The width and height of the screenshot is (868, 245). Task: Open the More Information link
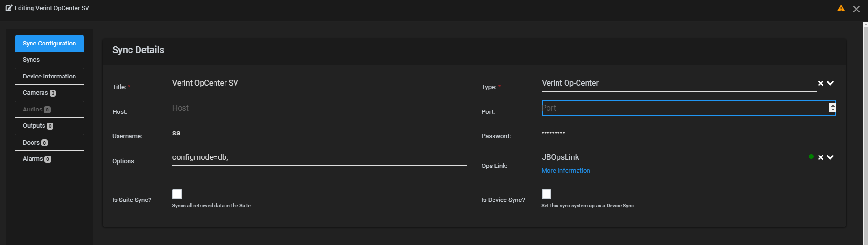click(566, 171)
